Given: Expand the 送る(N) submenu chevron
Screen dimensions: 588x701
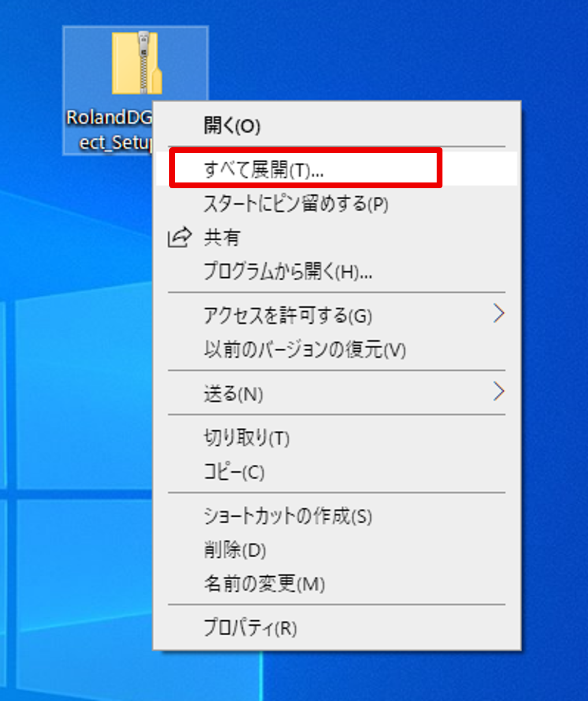Looking at the screenshot, I should (x=499, y=391).
